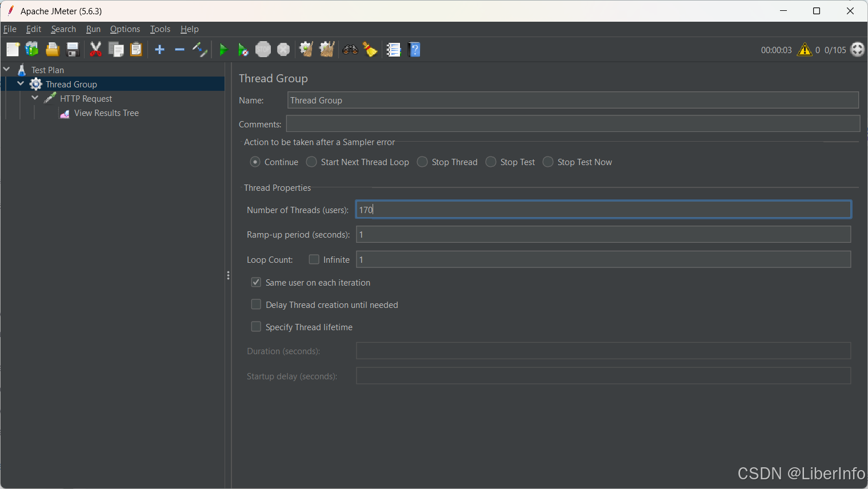Click the Templates icon in the toolbar

click(x=32, y=50)
